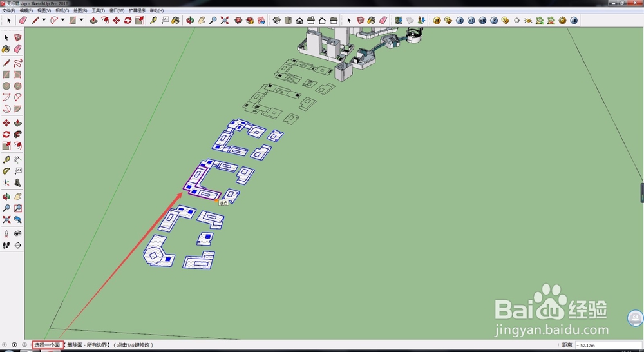
Task: Open the 编辑(E) menu
Action: [26, 11]
